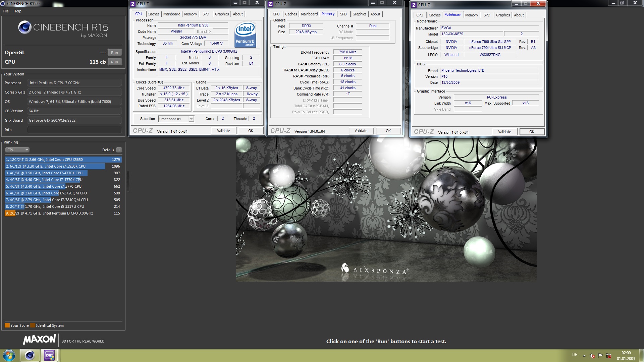Click the Info input field in Your System

(74, 130)
